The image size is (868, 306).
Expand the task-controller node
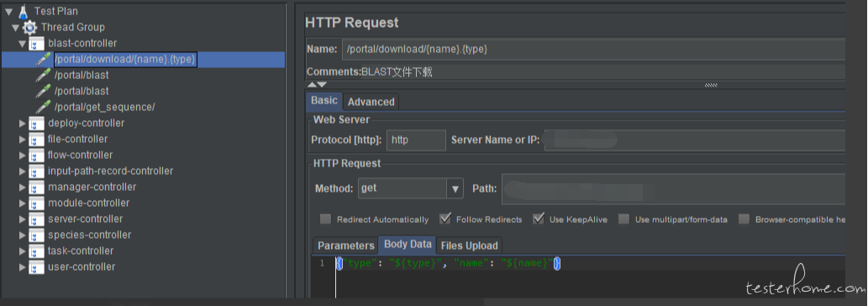point(22,251)
